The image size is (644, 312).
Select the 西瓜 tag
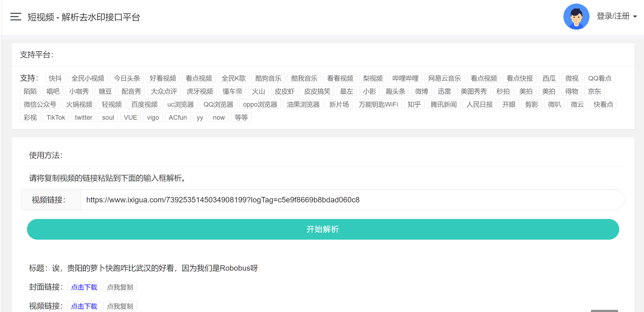click(x=549, y=78)
